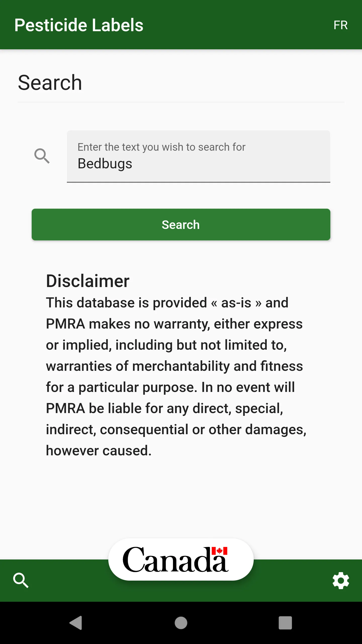The width and height of the screenshot is (362, 644).
Task: Tap the Disclaimer heading
Action: (88, 281)
